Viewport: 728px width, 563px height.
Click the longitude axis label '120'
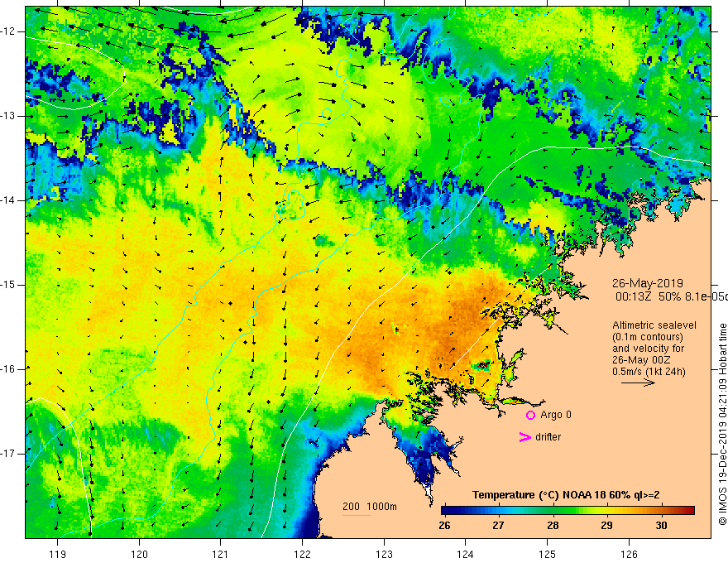(139, 554)
